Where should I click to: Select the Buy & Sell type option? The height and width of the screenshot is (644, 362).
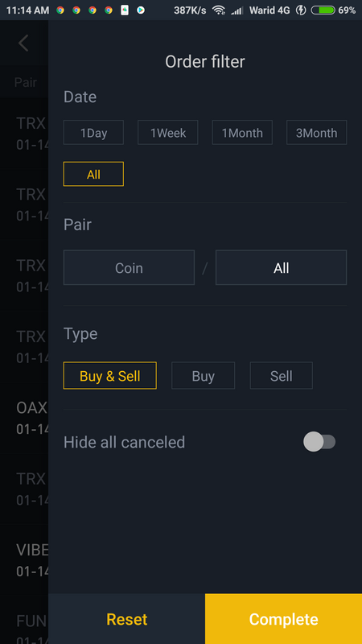pos(110,375)
